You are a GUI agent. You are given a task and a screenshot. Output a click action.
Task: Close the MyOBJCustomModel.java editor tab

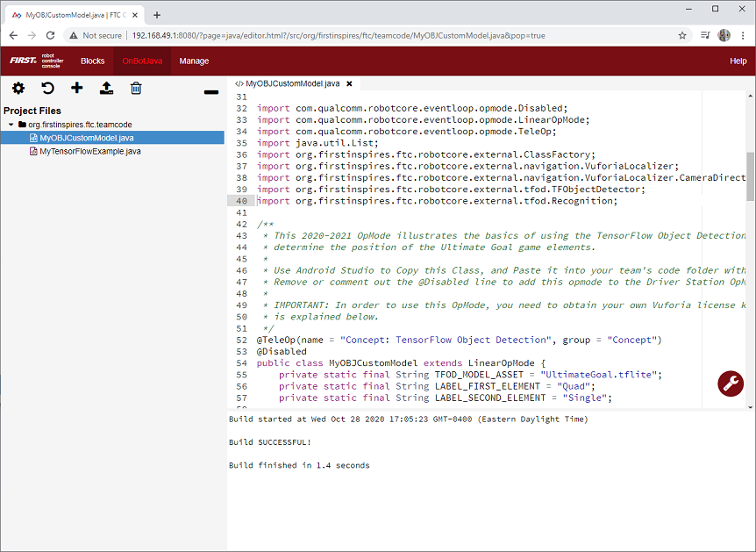[x=349, y=83]
